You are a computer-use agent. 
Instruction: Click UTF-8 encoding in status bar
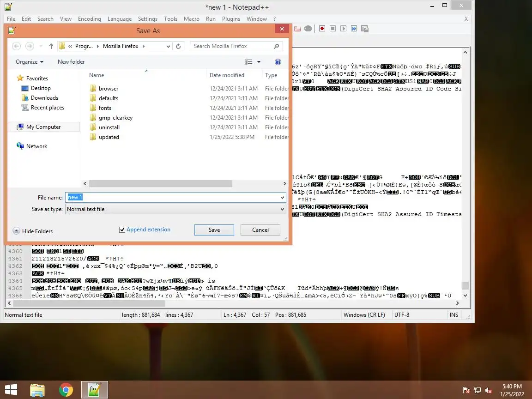tap(402, 315)
